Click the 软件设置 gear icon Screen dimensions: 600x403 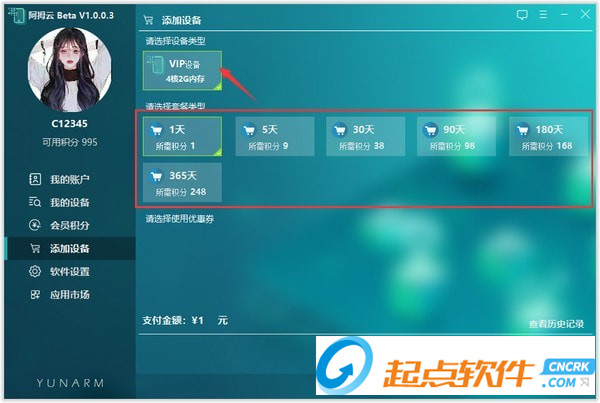pyautogui.click(x=35, y=271)
